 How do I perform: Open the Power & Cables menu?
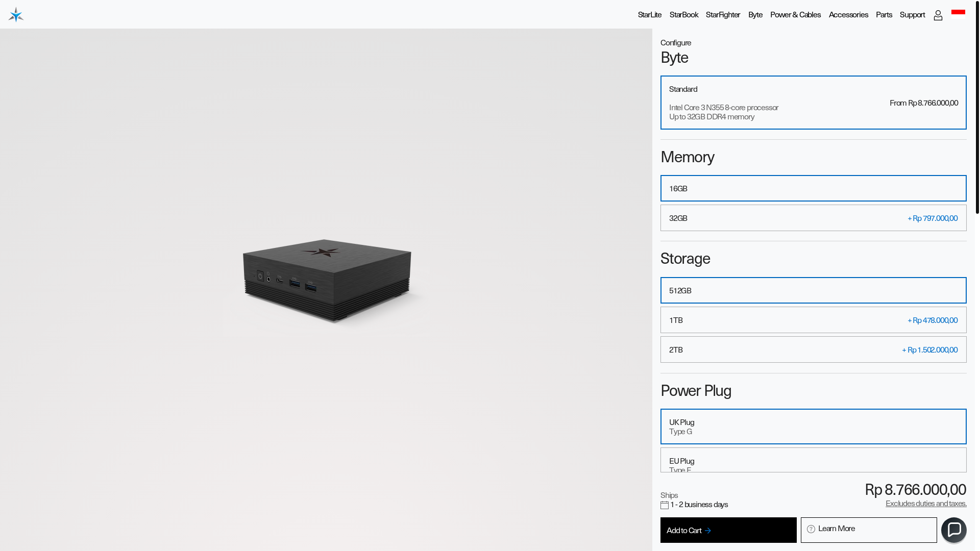[795, 14]
